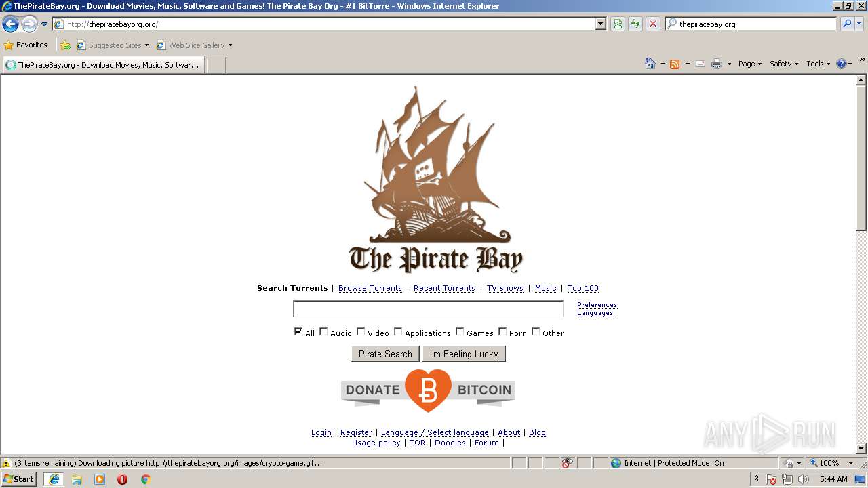The height and width of the screenshot is (488, 868).
Task: Uncheck the All category checkbox
Action: tap(298, 331)
